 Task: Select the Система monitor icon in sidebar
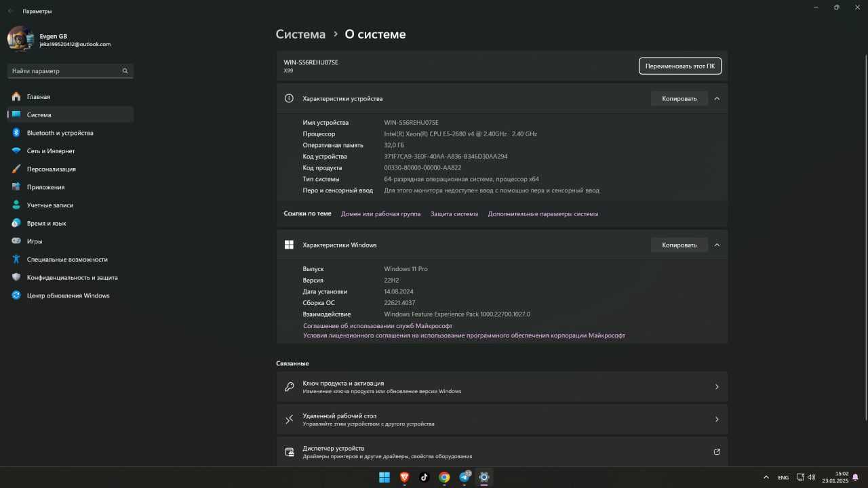(x=16, y=115)
